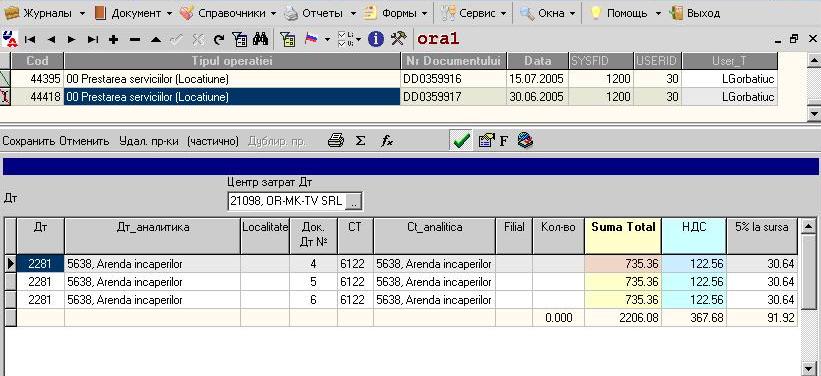Open the blue info icon

(376, 39)
